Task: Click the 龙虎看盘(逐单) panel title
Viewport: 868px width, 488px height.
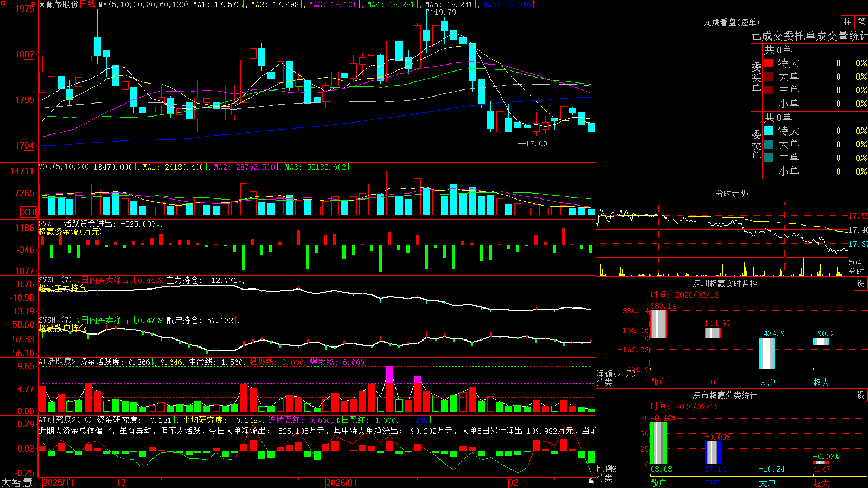Action: click(731, 22)
